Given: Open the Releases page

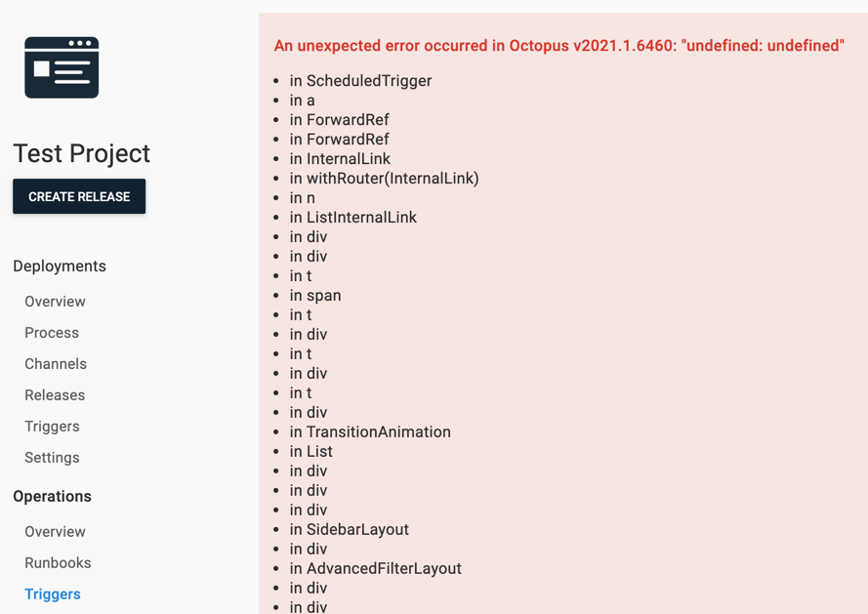Looking at the screenshot, I should (x=54, y=394).
